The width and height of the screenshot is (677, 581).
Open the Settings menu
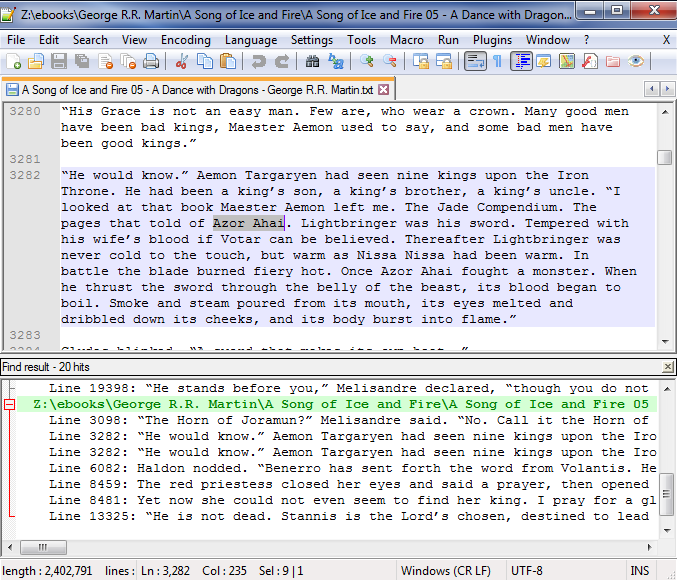tap(312, 40)
